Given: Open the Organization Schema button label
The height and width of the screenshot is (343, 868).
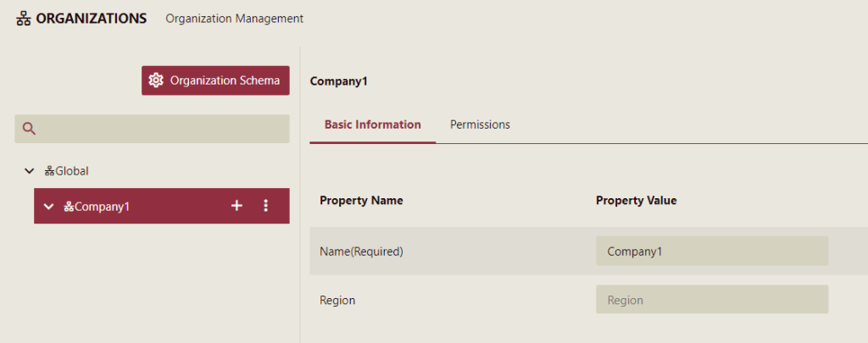Looking at the screenshot, I should pos(225,80).
